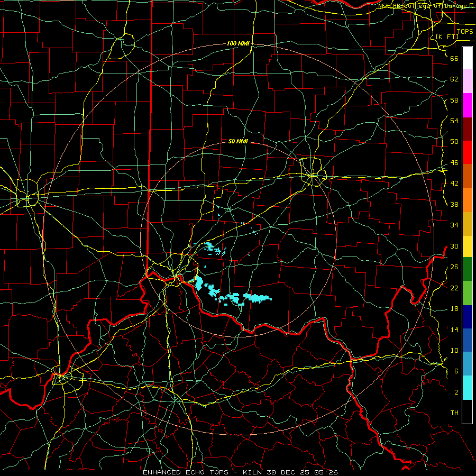Select the dark green legend swatch

tap(467, 269)
